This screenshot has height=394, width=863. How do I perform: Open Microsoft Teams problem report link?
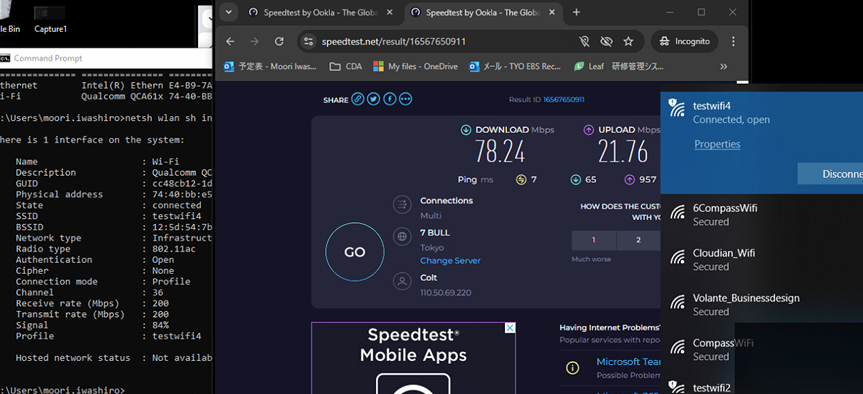pyautogui.click(x=629, y=362)
